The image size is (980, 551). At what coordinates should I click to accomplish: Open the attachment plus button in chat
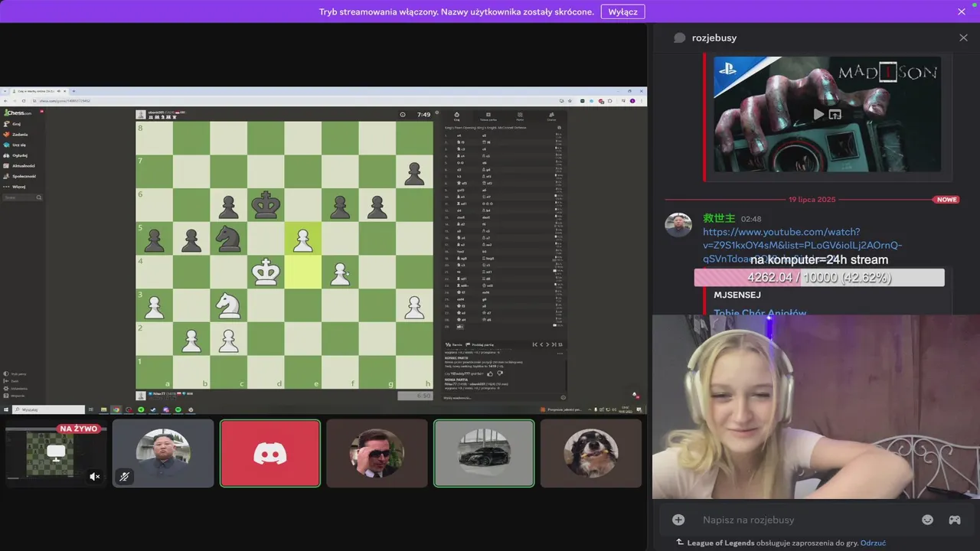coord(678,520)
